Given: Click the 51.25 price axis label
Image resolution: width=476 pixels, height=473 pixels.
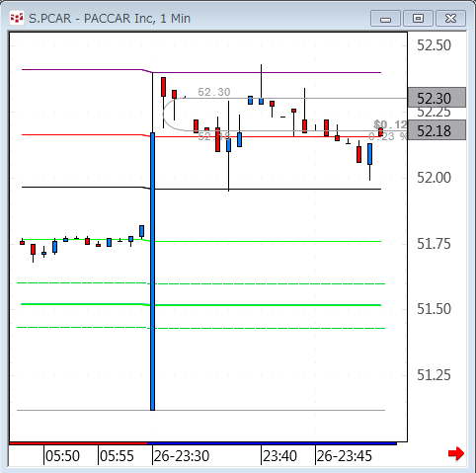Looking at the screenshot, I should 434,375.
